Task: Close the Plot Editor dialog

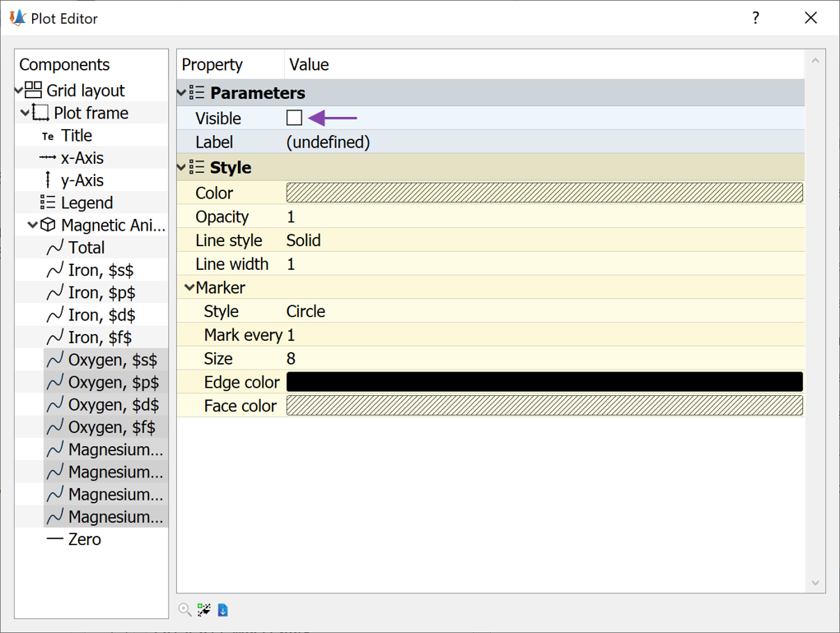Action: [810, 18]
